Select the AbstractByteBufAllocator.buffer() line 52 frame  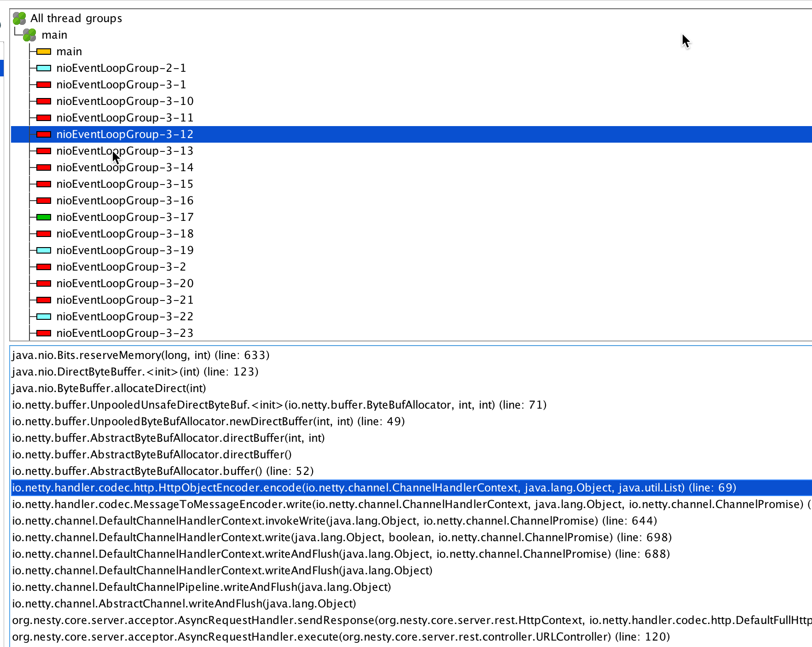163,471
